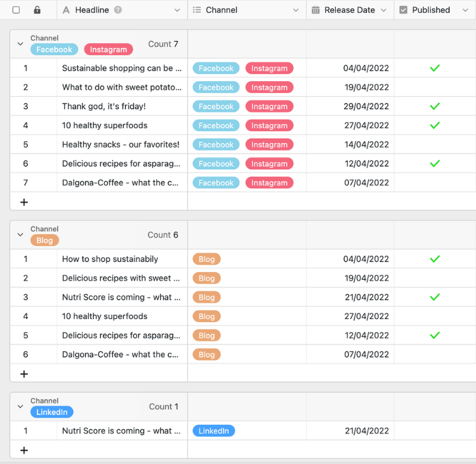
Task: Open the Headline column dropdown menu
Action: pyautogui.click(x=177, y=10)
